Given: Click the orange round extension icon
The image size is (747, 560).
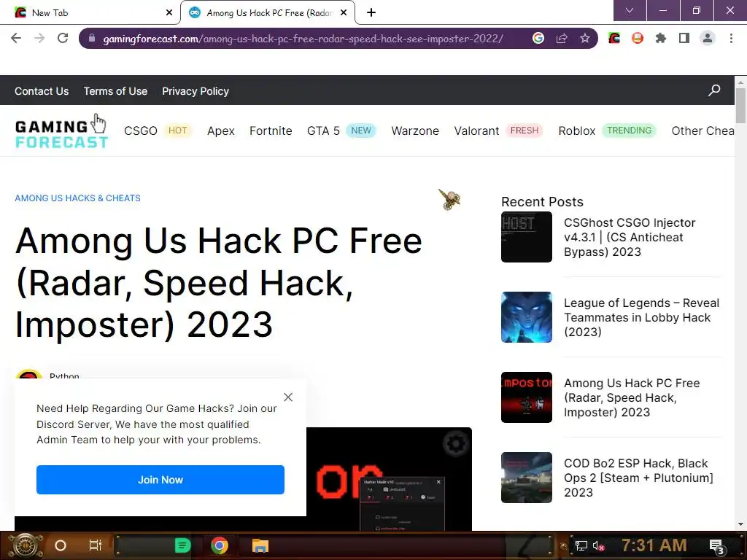Looking at the screenshot, I should 638,38.
